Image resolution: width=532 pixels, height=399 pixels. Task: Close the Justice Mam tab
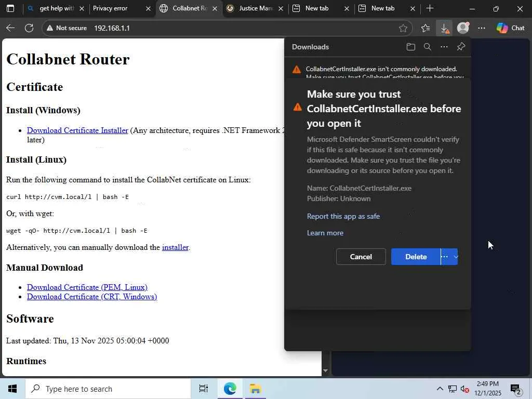click(281, 9)
